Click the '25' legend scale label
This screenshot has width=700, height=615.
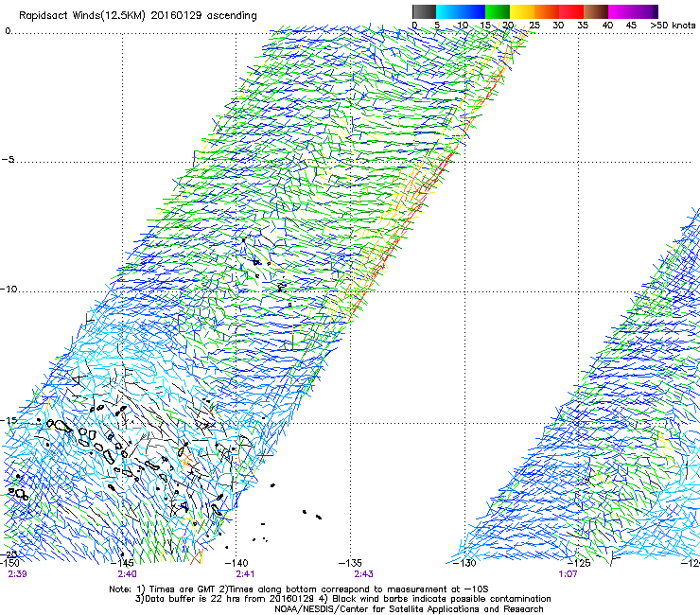pyautogui.click(x=534, y=26)
